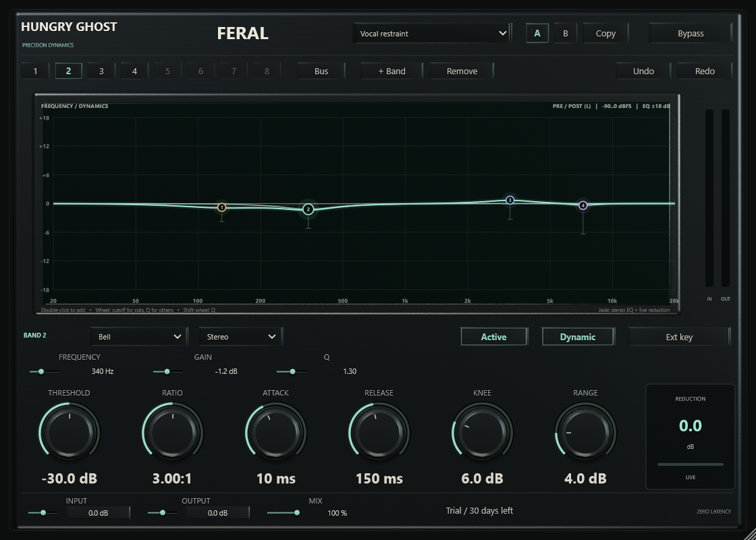The height and width of the screenshot is (540, 756).
Task: Adjust the Gain slider
Action: tap(168, 371)
